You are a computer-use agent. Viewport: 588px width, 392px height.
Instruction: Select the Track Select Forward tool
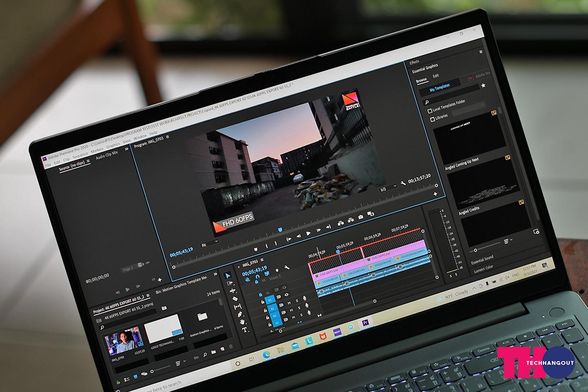pos(230,283)
